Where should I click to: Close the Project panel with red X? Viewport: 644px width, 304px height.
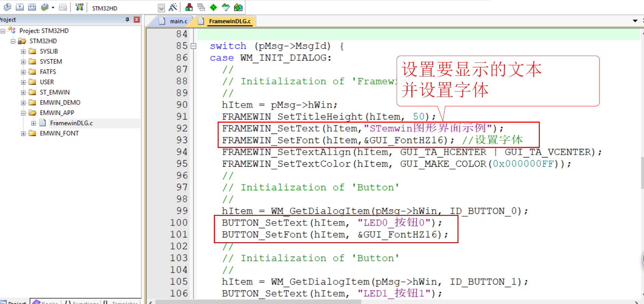[x=137, y=19]
